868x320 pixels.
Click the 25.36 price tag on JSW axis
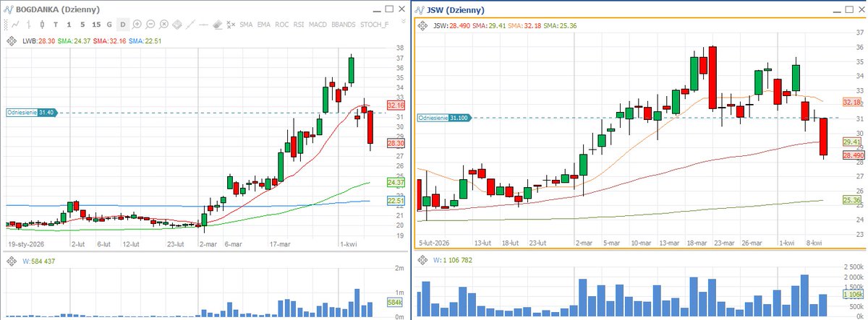click(x=852, y=200)
